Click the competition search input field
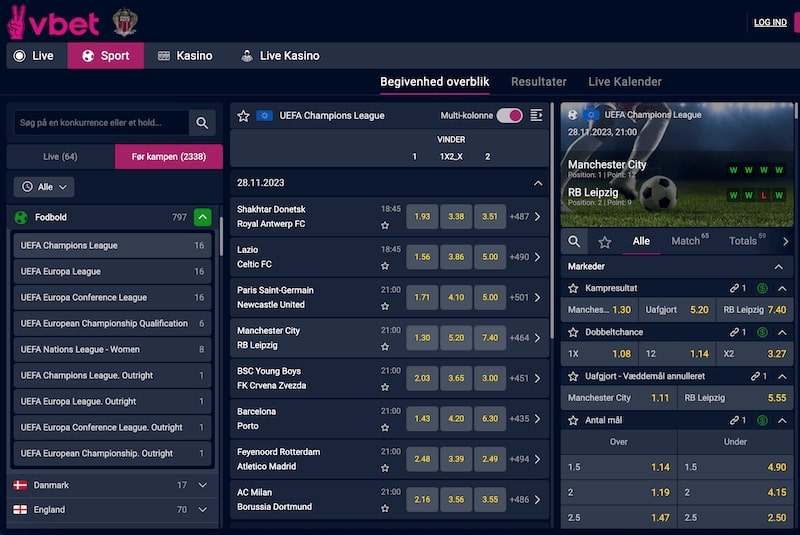Screen dimensions: 800x535 pos(102,123)
